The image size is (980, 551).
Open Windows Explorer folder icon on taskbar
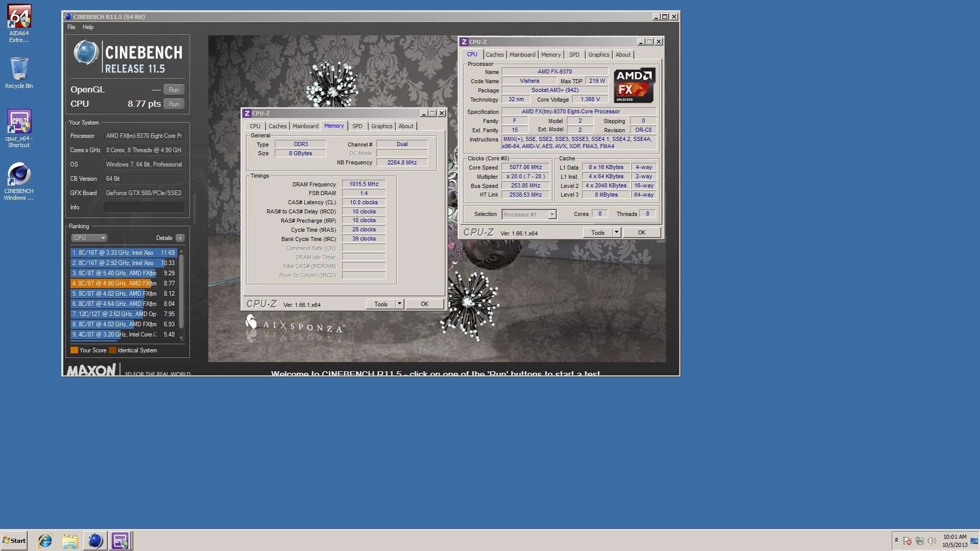tap(70, 541)
